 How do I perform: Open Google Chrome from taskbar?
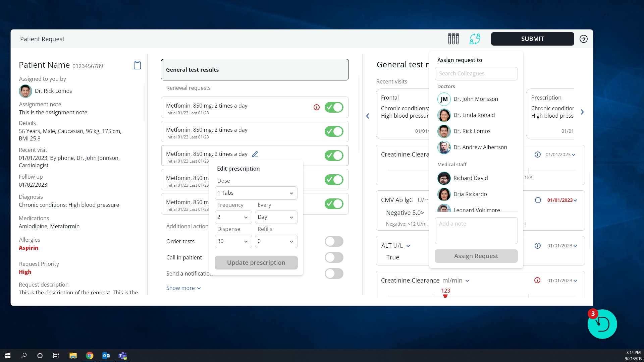90,356
